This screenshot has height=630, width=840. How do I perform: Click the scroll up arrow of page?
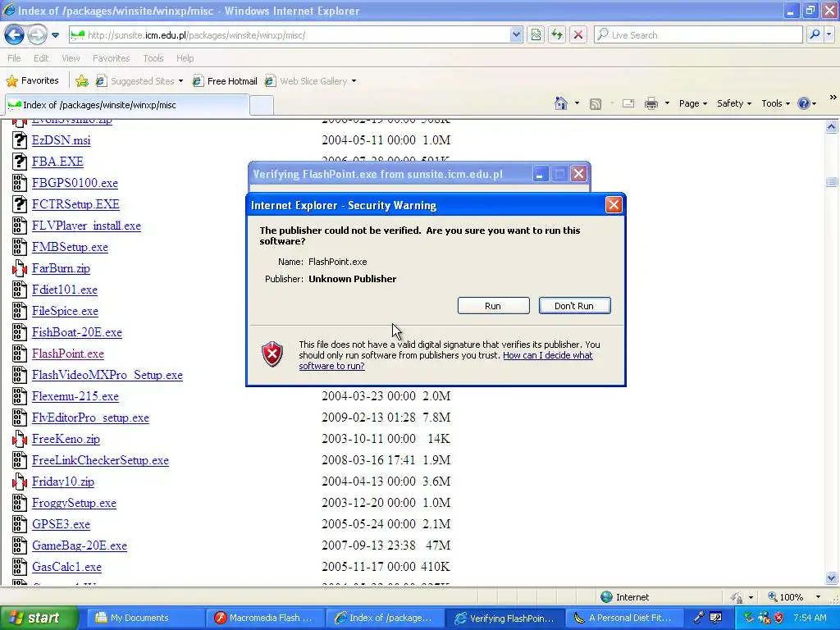point(832,127)
